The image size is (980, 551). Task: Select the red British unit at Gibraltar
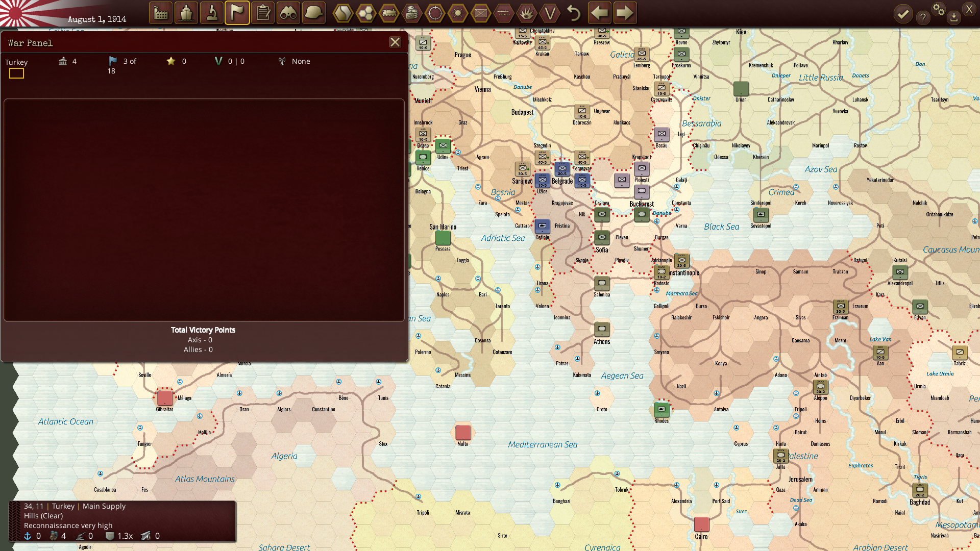(165, 397)
